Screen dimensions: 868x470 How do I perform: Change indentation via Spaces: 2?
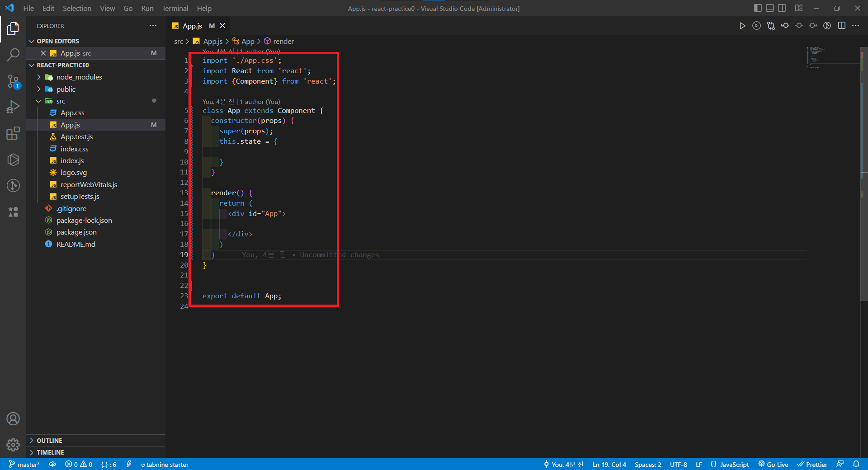(648, 465)
